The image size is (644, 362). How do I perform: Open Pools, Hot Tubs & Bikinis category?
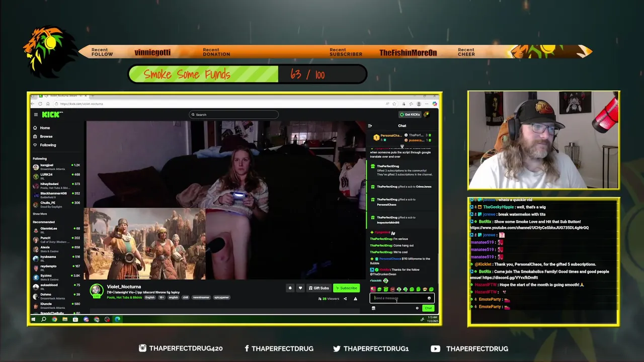(124, 297)
